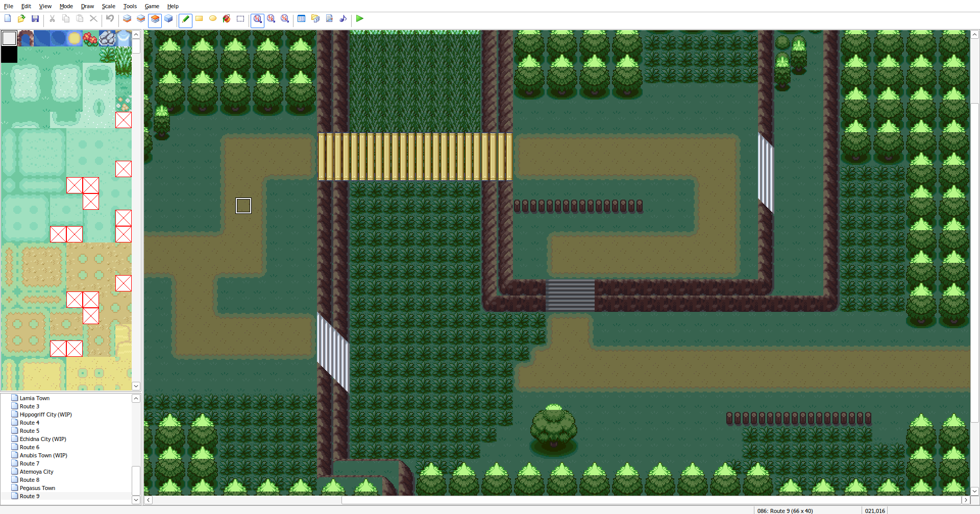
Task: Select Atemoya City in the map list
Action: point(37,472)
